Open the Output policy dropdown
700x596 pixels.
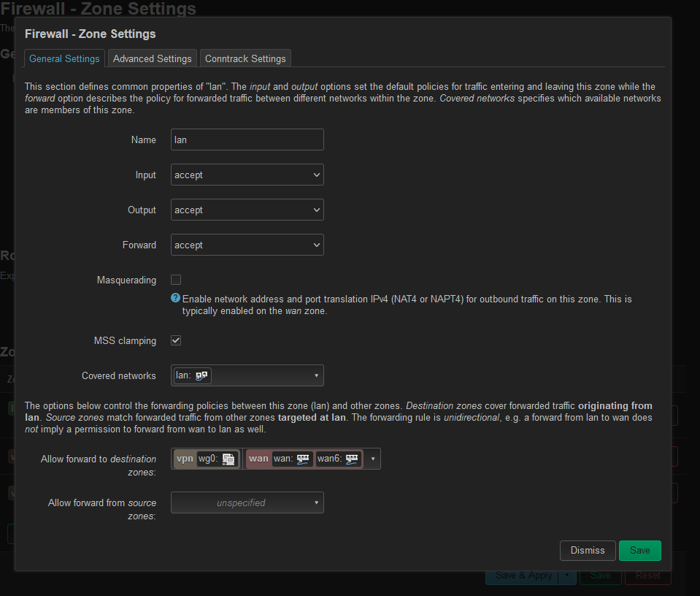pos(247,210)
